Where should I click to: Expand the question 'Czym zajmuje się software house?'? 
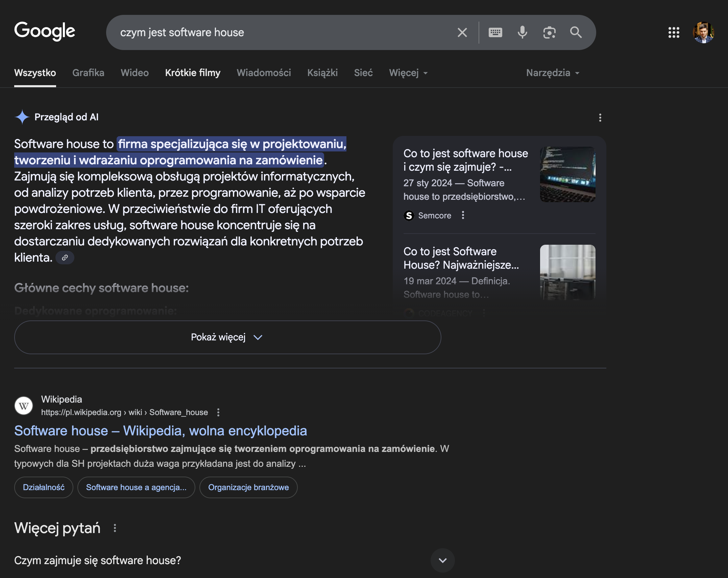234,560
